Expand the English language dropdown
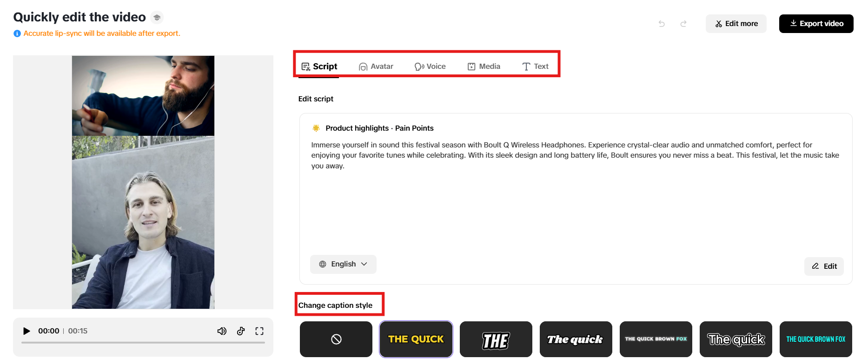Image resolution: width=868 pixels, height=359 pixels. point(343,264)
